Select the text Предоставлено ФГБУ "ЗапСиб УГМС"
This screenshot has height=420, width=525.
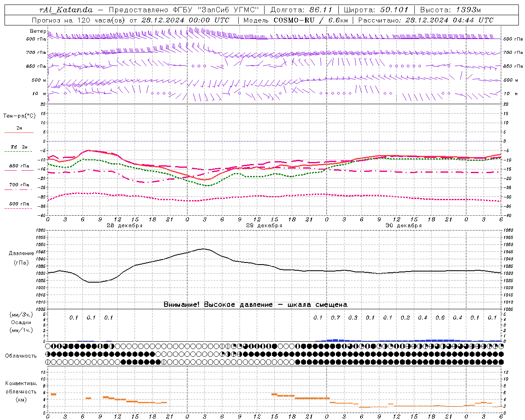pos(183,10)
